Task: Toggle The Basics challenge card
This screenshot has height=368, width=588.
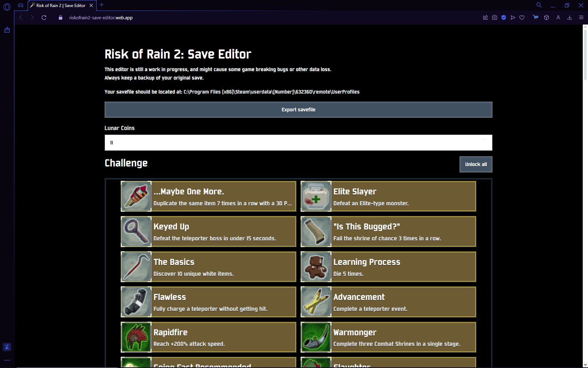Action: click(209, 267)
